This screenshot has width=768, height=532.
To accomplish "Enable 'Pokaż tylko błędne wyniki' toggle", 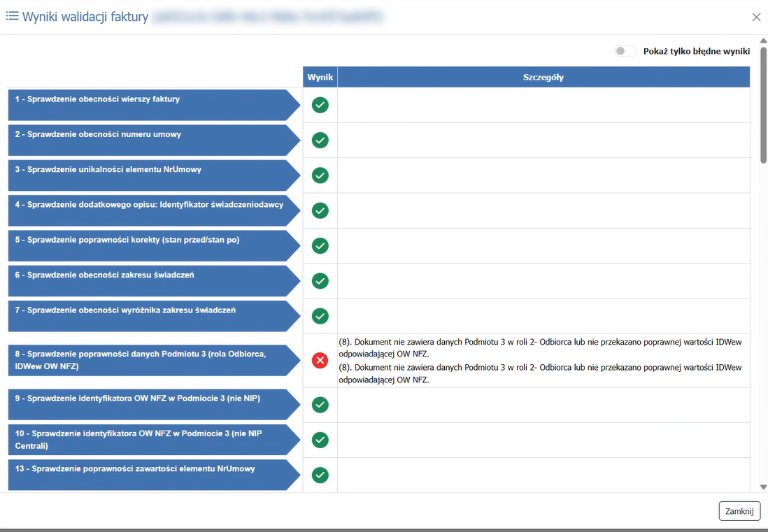I will point(625,51).
